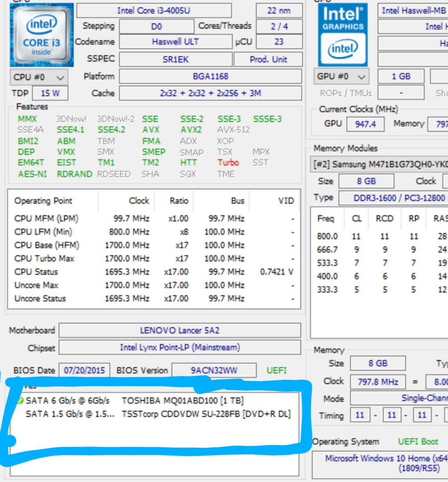
Task: Open the CPU #0 selector dropdown
Action: point(39,77)
